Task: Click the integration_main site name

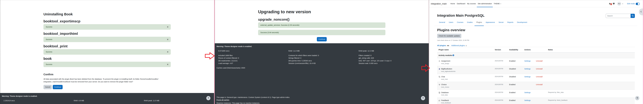Action: point(439,4)
